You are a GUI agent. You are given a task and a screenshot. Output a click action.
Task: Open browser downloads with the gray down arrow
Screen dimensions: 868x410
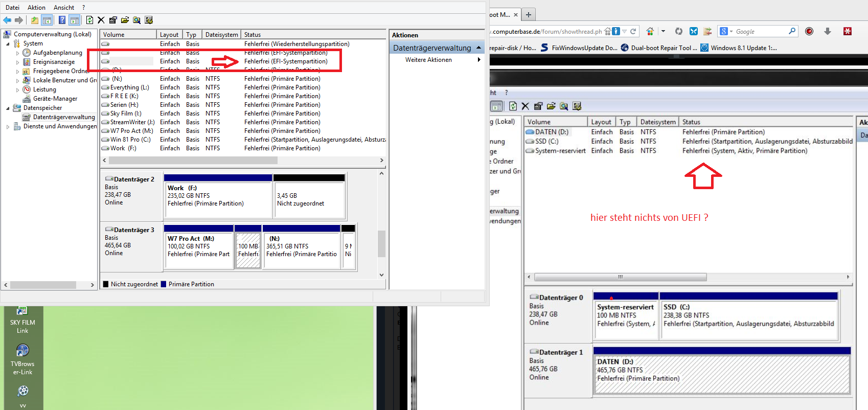click(828, 31)
